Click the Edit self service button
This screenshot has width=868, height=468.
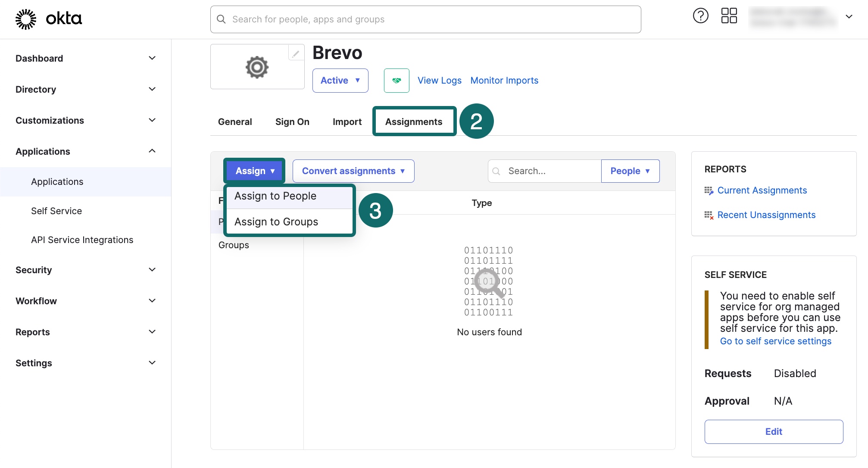point(774,432)
